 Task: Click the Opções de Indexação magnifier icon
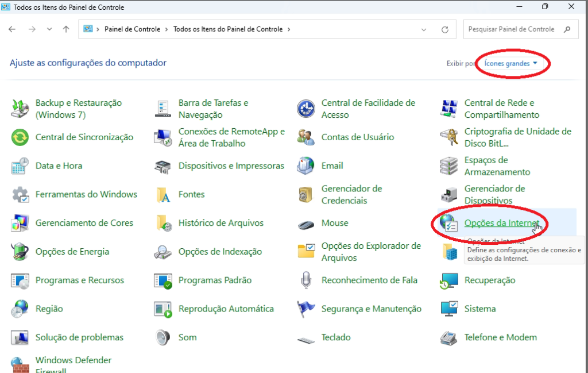coord(163,251)
